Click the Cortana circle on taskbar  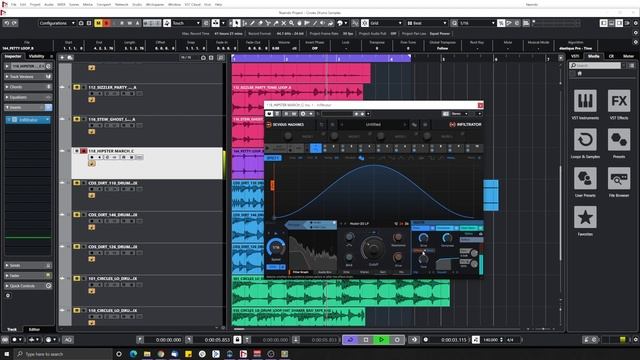point(119,354)
